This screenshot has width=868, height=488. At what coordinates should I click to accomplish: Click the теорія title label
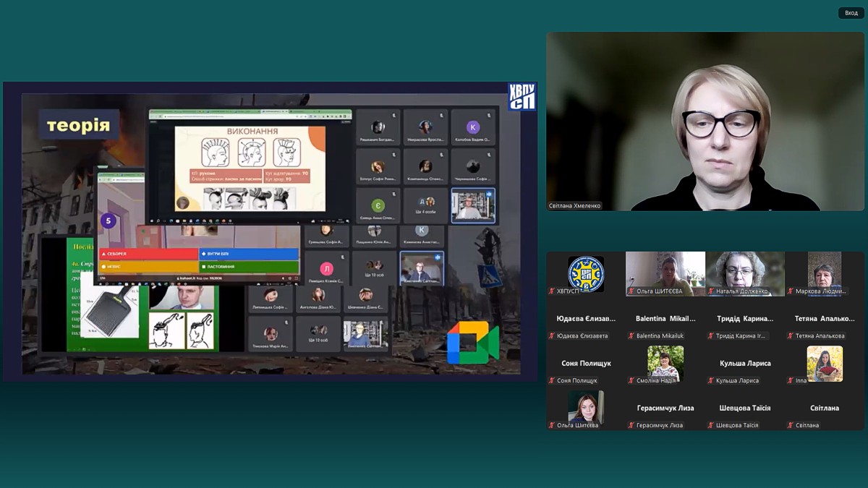tap(79, 126)
